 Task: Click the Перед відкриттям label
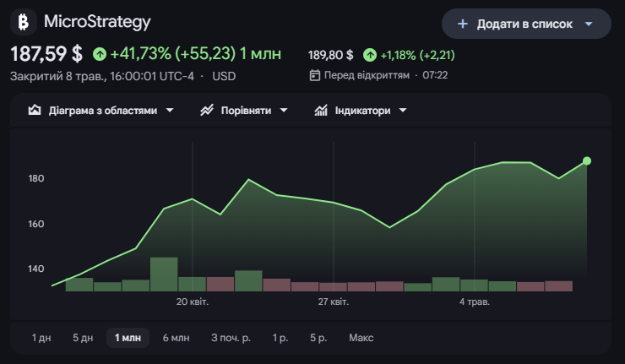(x=367, y=75)
